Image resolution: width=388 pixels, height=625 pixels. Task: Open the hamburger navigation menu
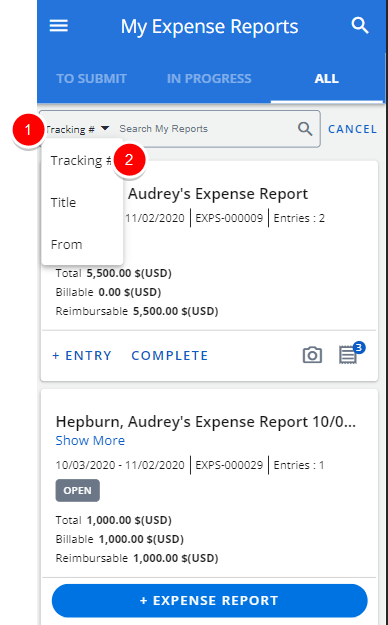[x=59, y=26]
